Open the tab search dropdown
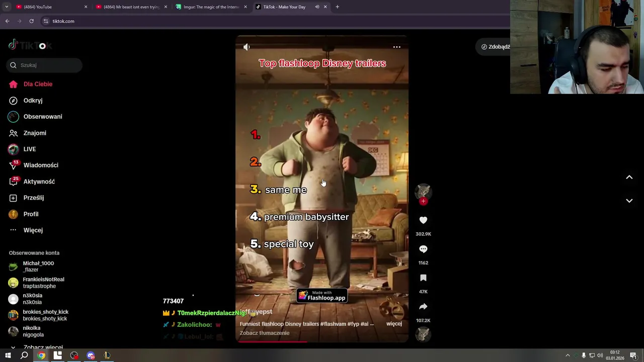 6,7
